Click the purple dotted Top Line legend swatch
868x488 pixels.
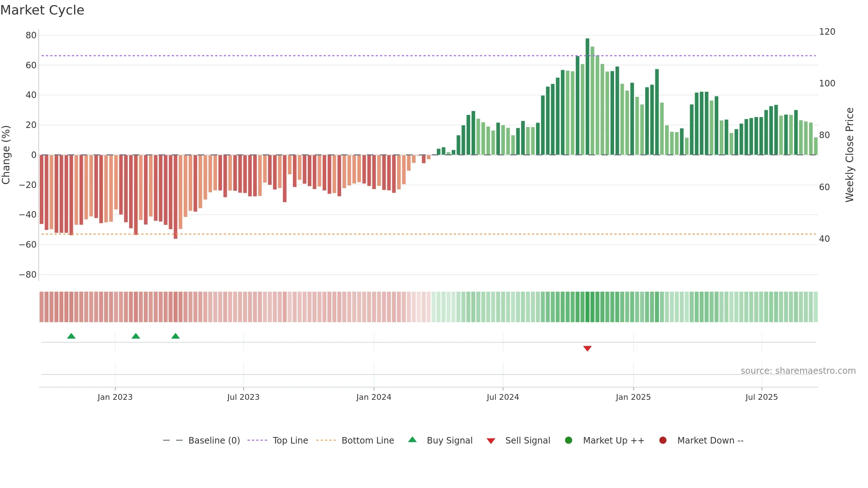pos(257,440)
